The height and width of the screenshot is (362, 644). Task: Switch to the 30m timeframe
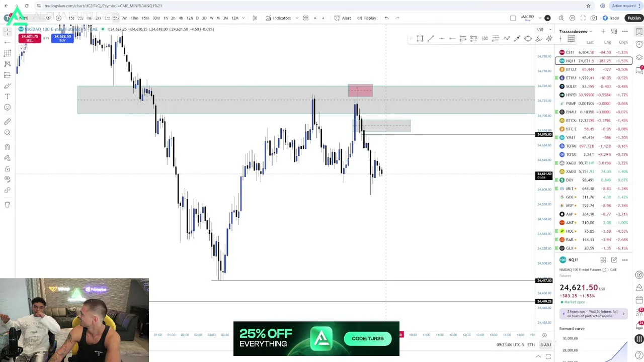pos(156,18)
